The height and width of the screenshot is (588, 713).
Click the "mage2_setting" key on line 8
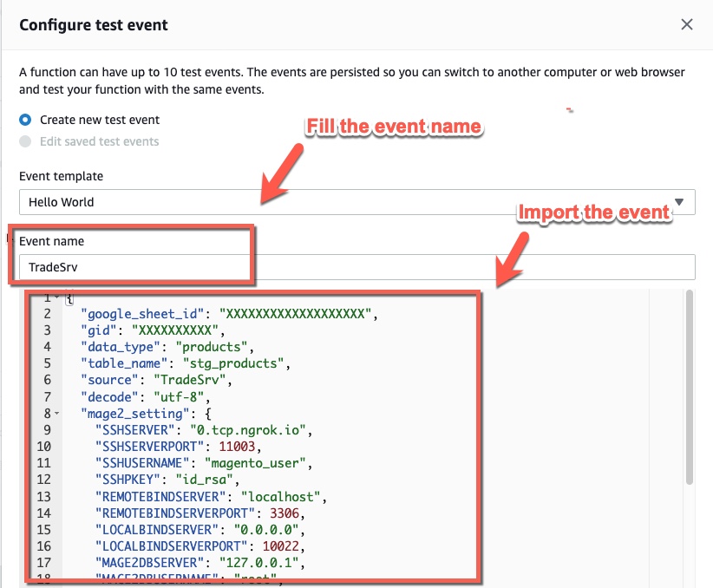(135, 414)
